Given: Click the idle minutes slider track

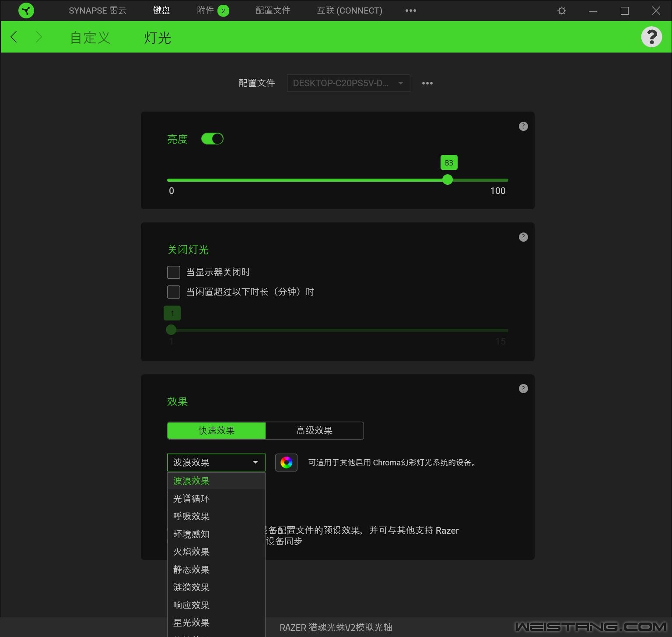Looking at the screenshot, I should click(338, 330).
